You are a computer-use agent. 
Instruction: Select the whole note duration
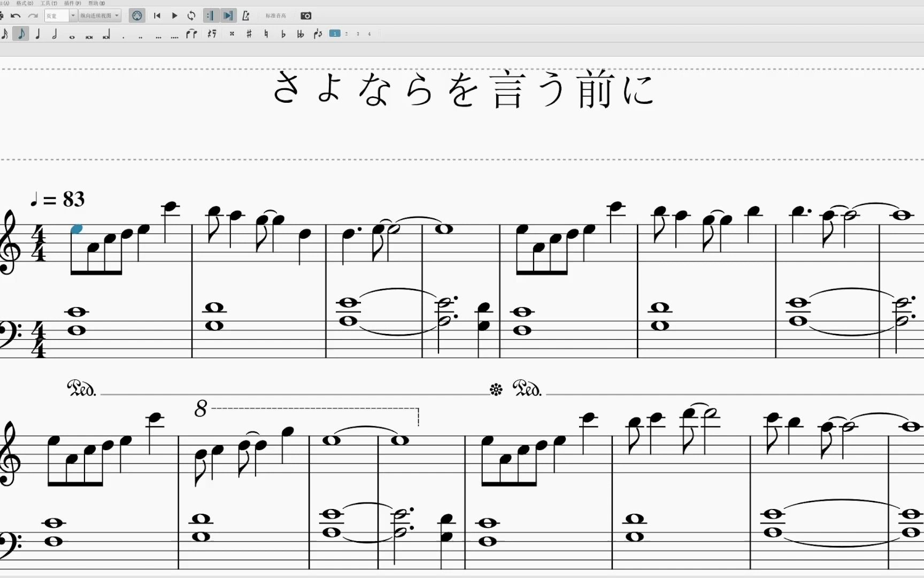pyautogui.click(x=72, y=36)
